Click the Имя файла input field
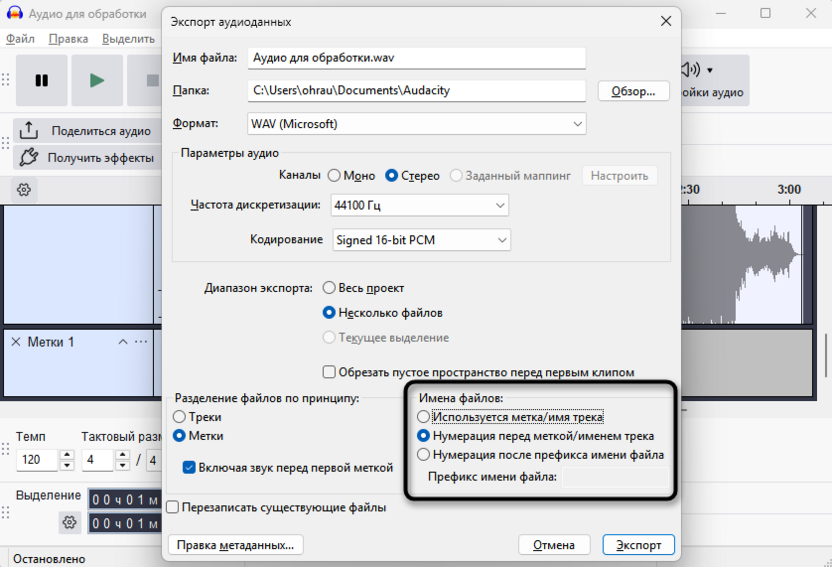The width and height of the screenshot is (832, 567). click(417, 58)
